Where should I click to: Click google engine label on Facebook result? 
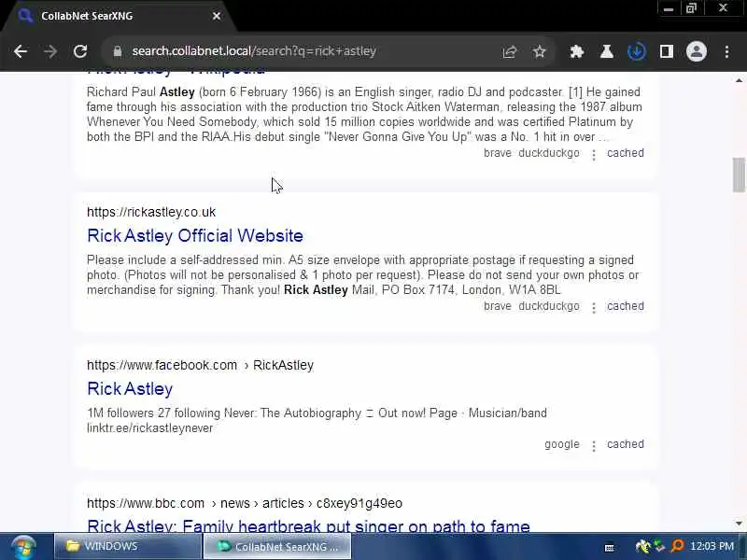562,444
